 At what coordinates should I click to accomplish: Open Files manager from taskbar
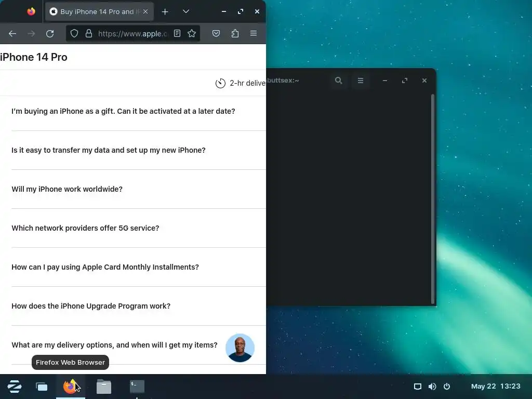click(104, 387)
